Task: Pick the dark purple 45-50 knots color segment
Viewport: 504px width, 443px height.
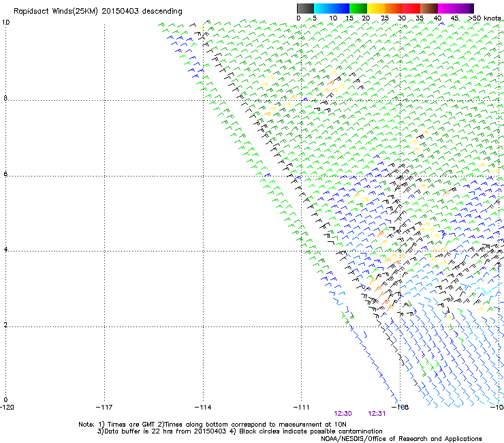Action: pyautogui.click(x=464, y=8)
